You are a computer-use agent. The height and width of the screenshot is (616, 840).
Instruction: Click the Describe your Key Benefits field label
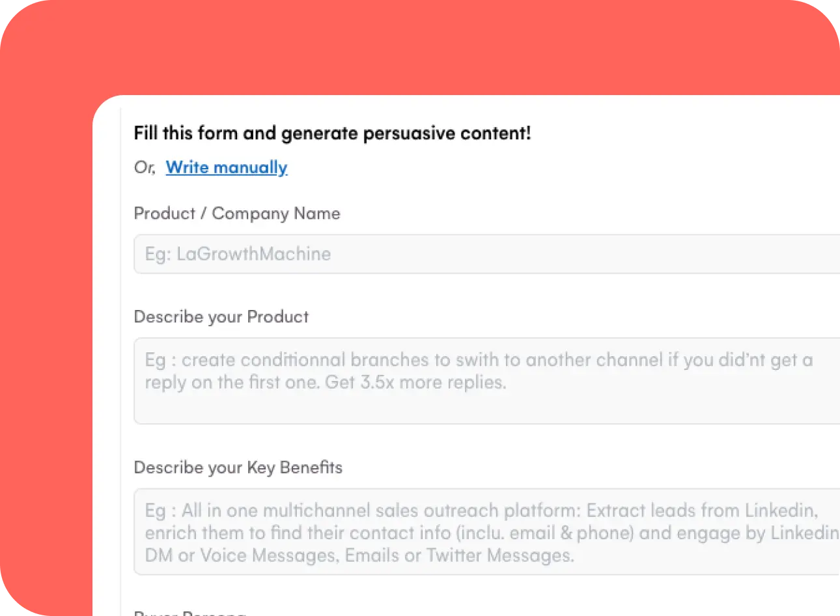238,468
